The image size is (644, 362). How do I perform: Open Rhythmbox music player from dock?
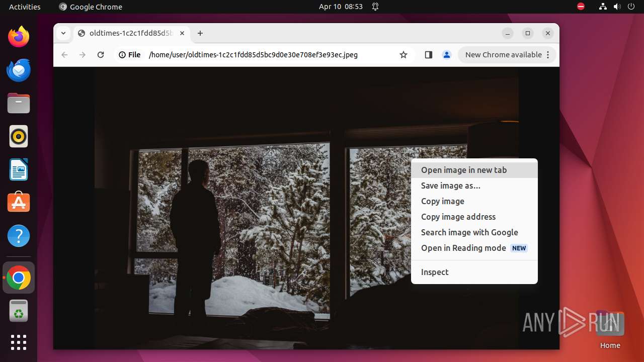[x=19, y=136]
